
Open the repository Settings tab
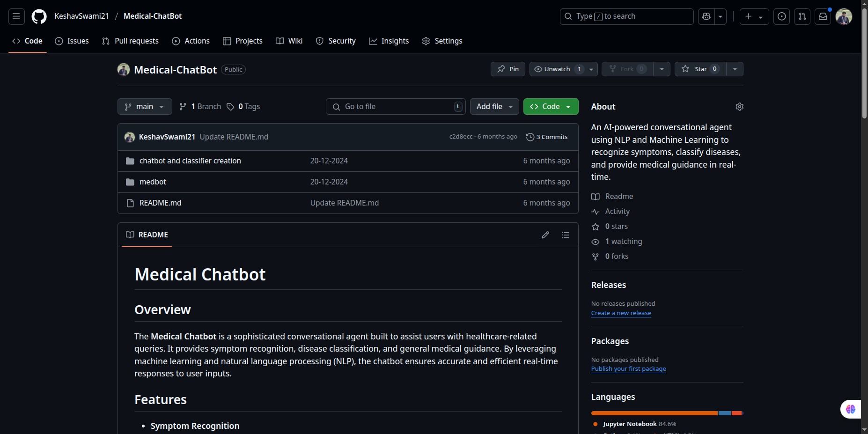[x=442, y=41]
